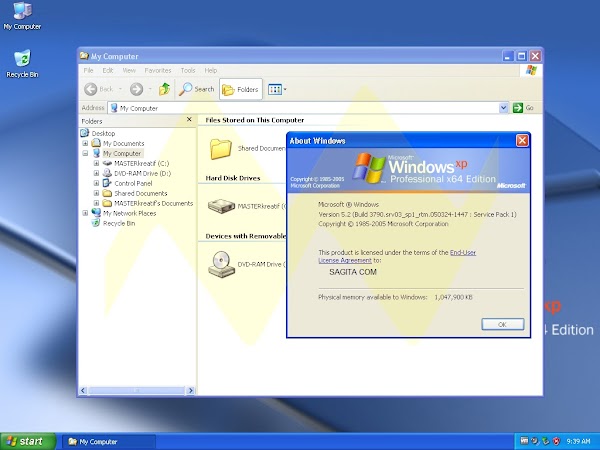Open the View menu
This screenshot has width=600, height=450.
point(129,70)
